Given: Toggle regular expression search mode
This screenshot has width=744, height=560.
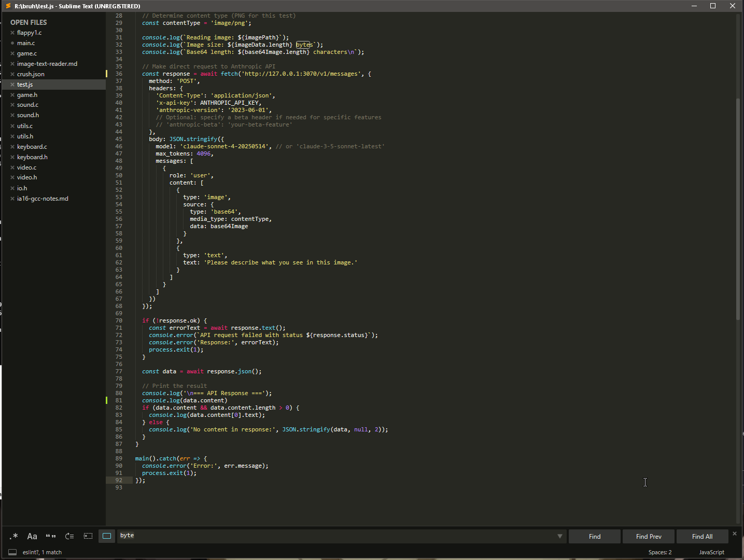Looking at the screenshot, I should tap(13, 536).
